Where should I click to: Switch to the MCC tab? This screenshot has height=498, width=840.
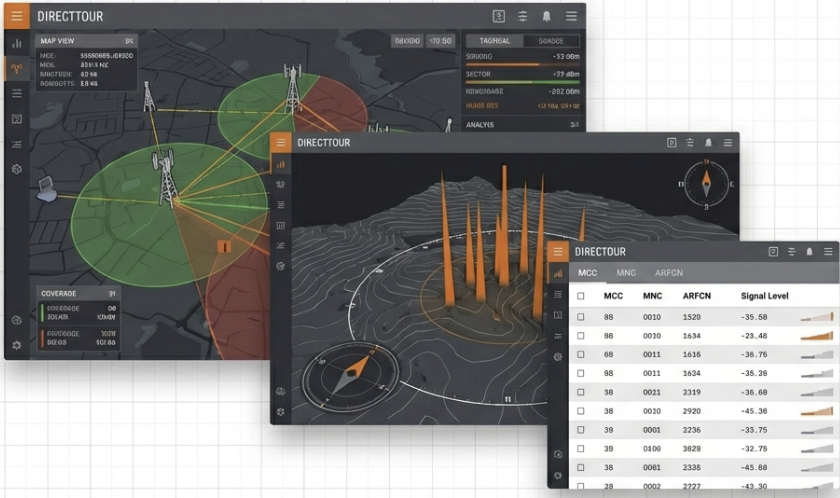tap(587, 273)
